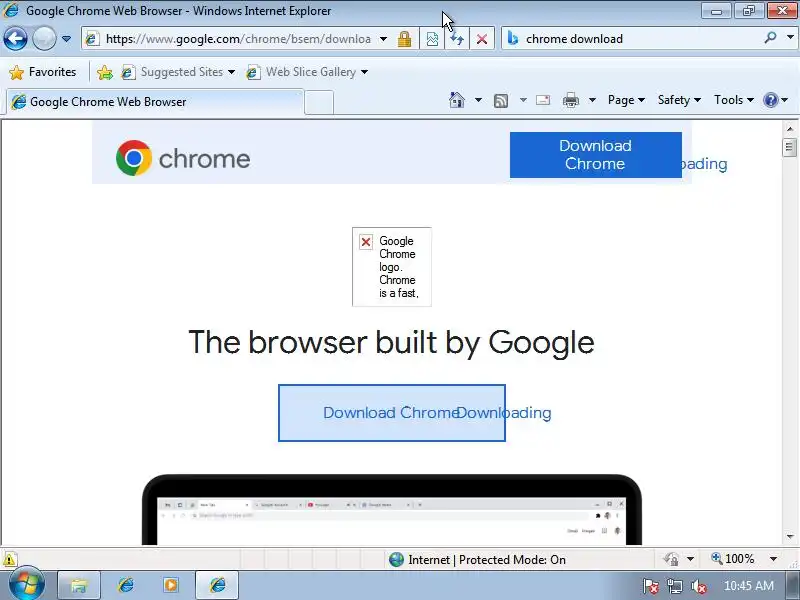This screenshot has width=800, height=600.
Task: Click the address bar URL field
Action: tap(237, 39)
